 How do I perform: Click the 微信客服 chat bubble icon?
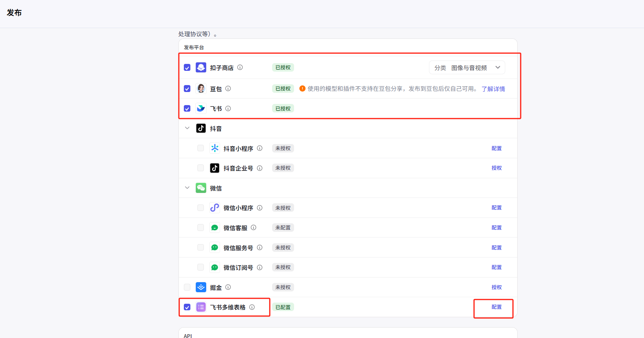click(215, 228)
